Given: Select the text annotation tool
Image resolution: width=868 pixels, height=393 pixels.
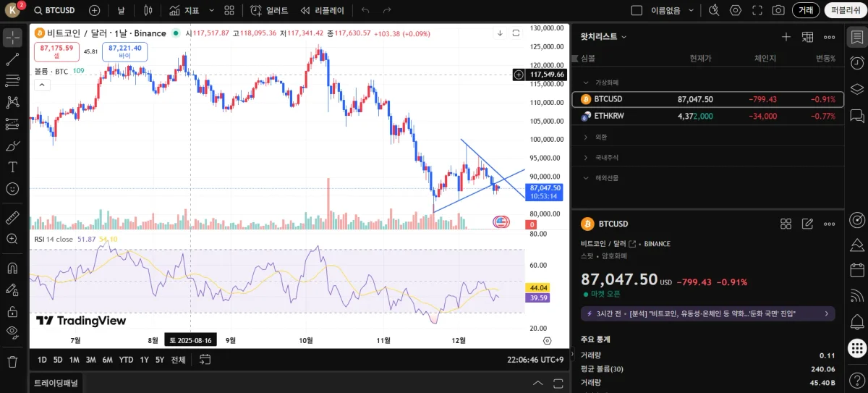Looking at the screenshot, I should (12, 166).
